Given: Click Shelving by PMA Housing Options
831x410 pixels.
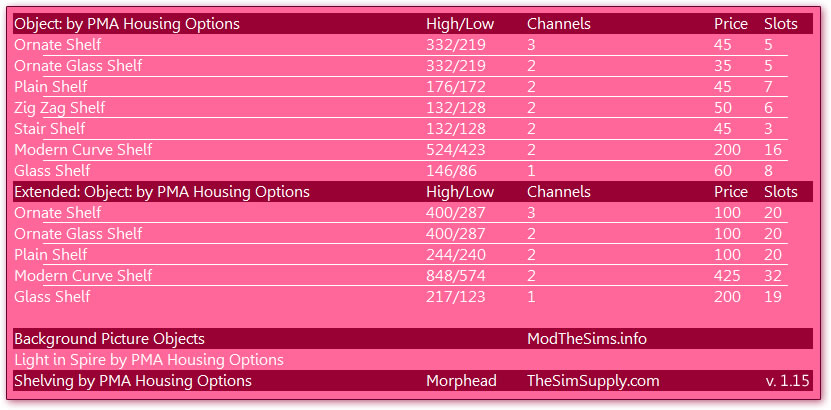Looking at the screenshot, I should click(x=132, y=380).
